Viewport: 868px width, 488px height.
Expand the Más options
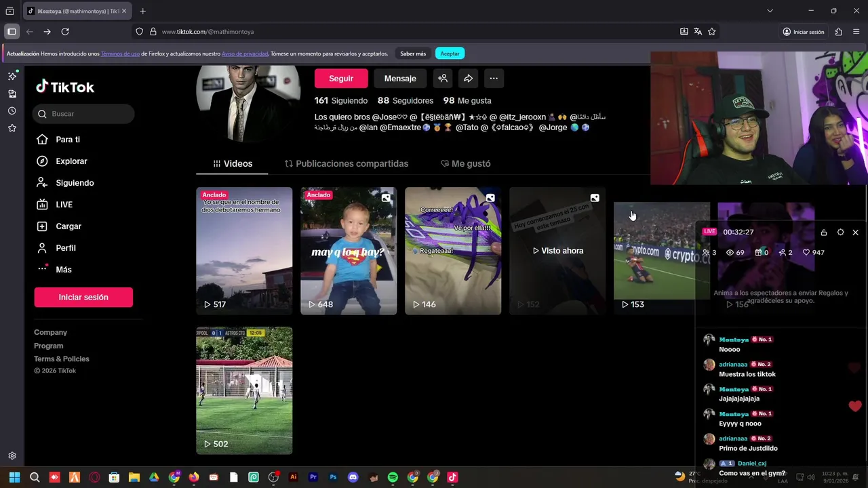(64, 270)
